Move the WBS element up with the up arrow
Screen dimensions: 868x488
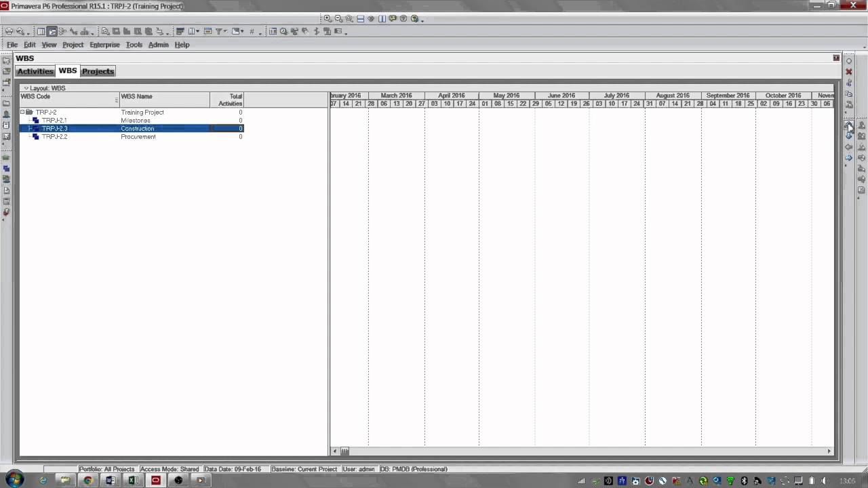848,124
